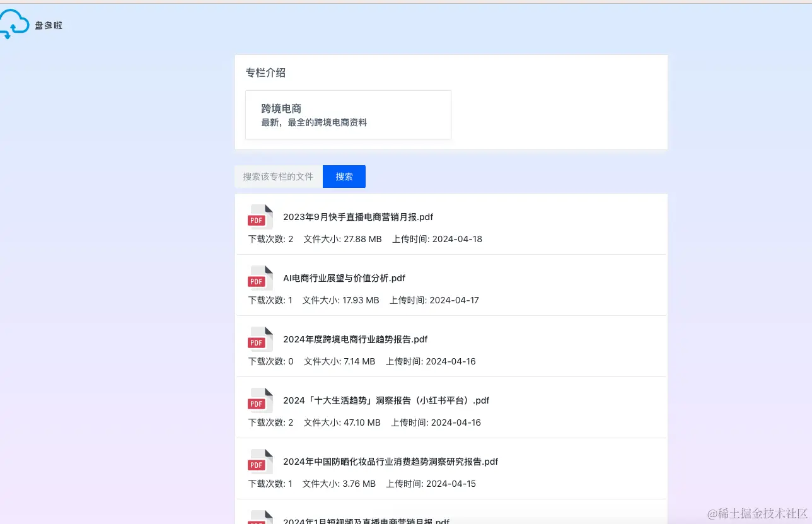Image resolution: width=812 pixels, height=524 pixels.
Task: Open file 2023年9月快手直播电商营销月报.pdf
Action: (358, 217)
